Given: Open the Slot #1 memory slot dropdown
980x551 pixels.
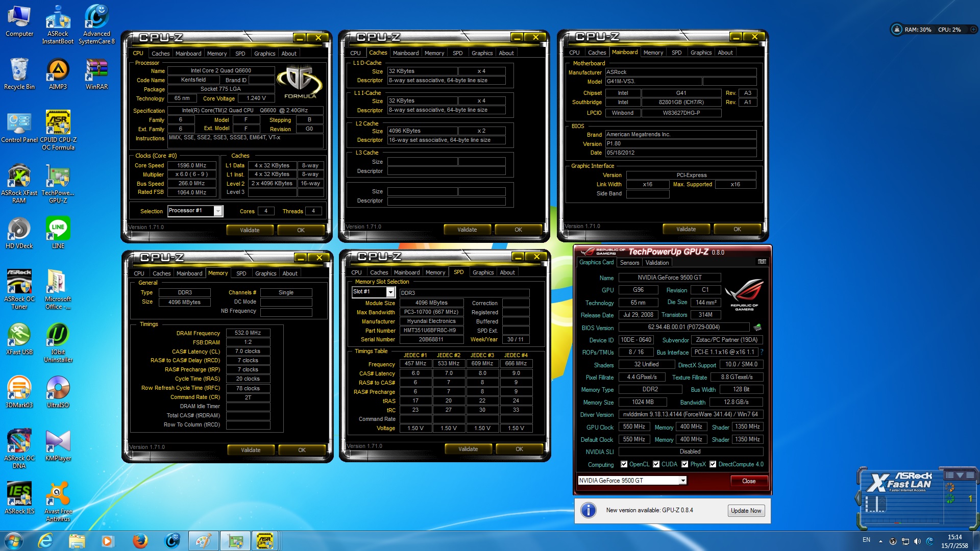Looking at the screenshot, I should tap(390, 292).
